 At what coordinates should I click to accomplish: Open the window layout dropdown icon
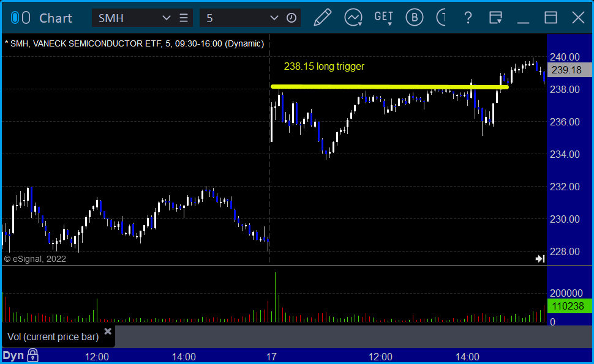(495, 18)
